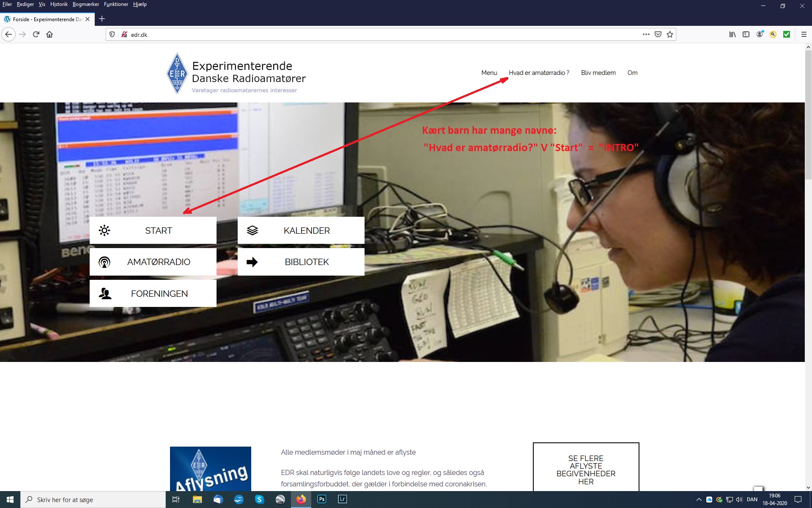Open tracking protection shield icon
This screenshot has width=812, height=508.
(112, 34)
